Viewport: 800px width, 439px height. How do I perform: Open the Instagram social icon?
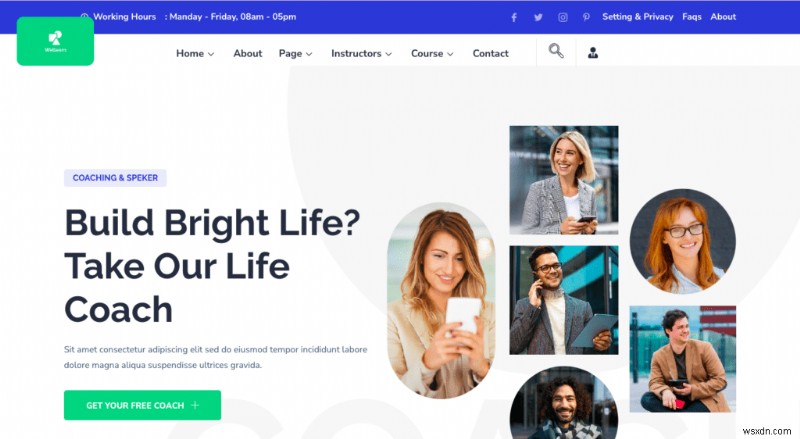click(x=563, y=17)
